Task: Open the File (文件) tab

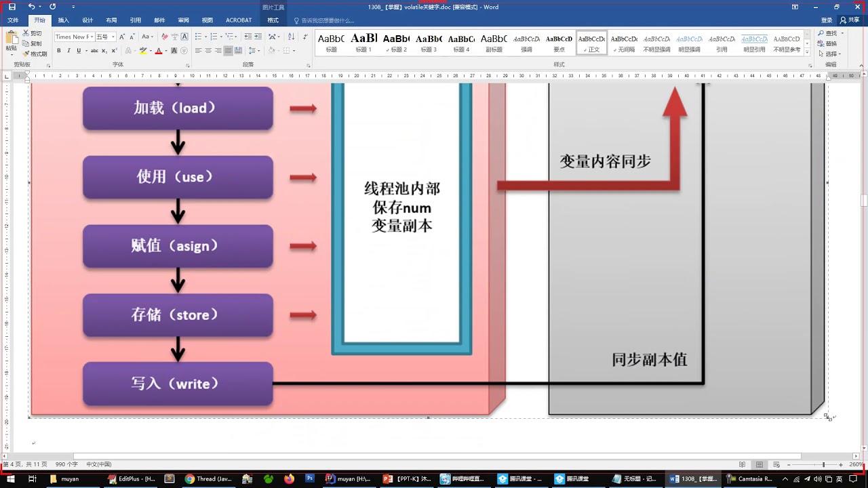Action: tap(13, 20)
